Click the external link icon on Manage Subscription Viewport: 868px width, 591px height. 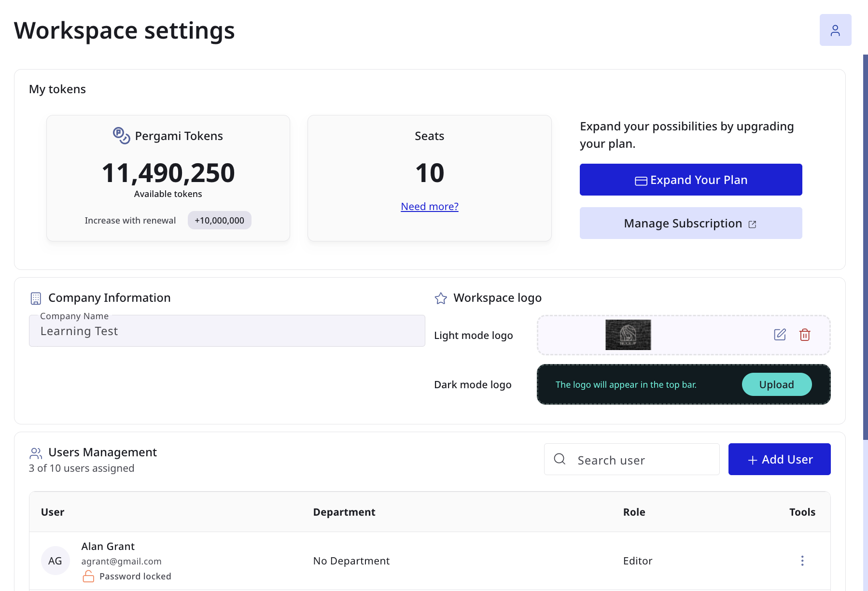tap(752, 224)
